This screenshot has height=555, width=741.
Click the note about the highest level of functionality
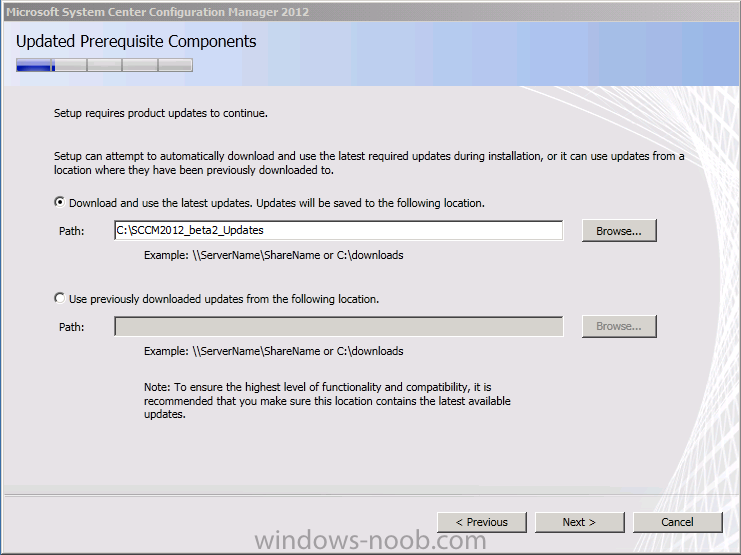tap(327, 400)
